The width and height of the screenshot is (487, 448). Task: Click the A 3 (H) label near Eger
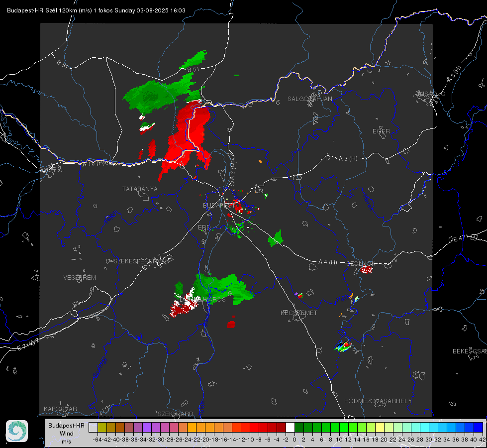click(348, 159)
